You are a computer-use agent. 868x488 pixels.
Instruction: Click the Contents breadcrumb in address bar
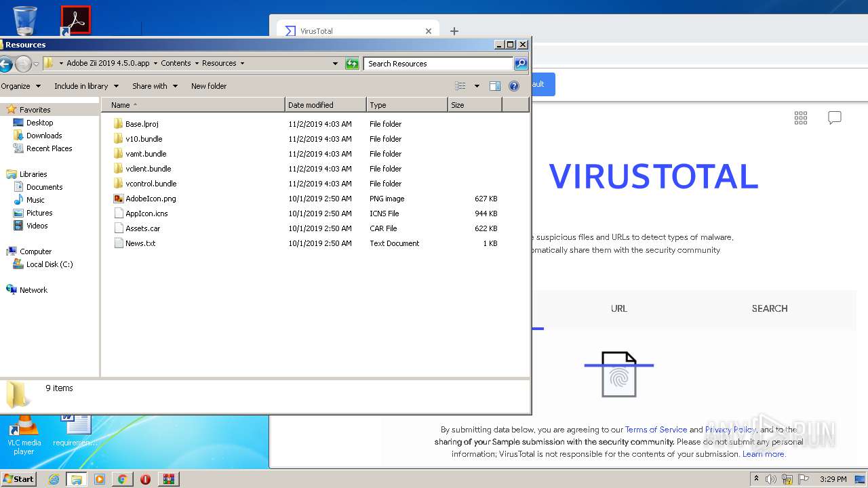tap(176, 63)
